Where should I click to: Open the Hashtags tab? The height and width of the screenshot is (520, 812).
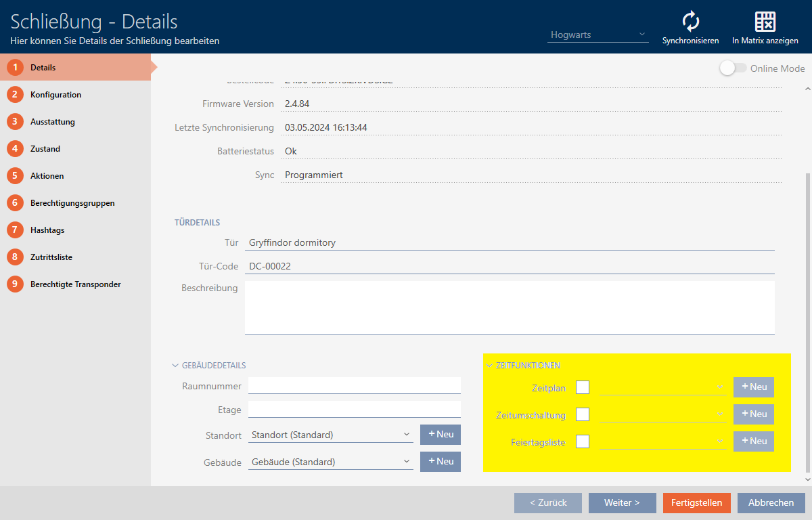(47, 230)
